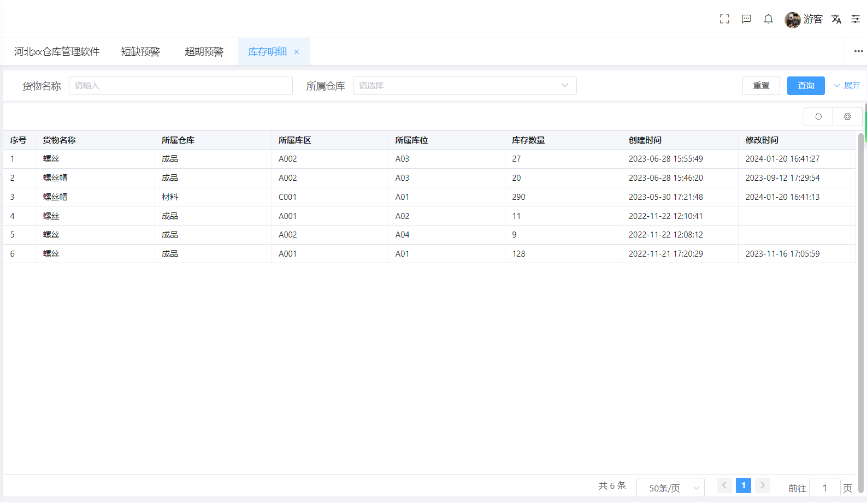The height and width of the screenshot is (504, 867).
Task: Click 材料 warehouse cell in row 3
Action: click(x=170, y=197)
